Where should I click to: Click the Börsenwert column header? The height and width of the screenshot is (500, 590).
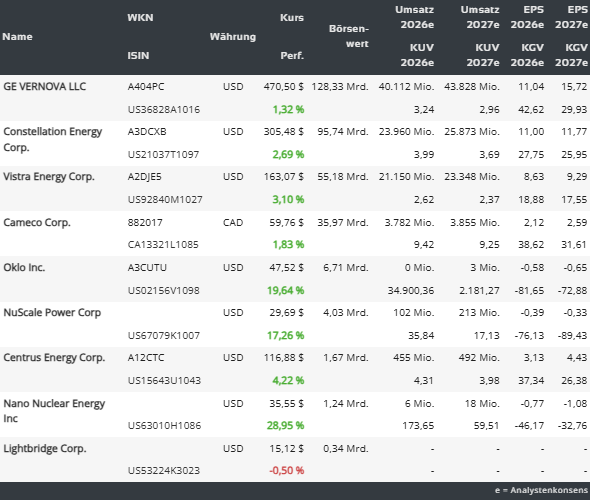349,36
